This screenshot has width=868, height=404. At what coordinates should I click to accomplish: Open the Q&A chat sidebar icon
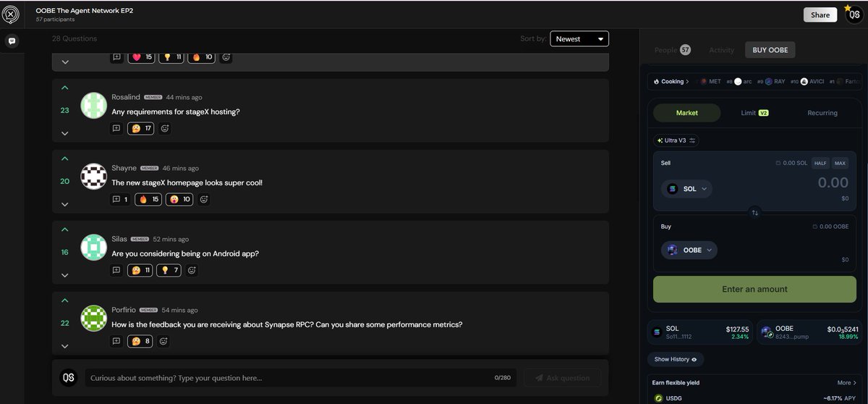click(x=12, y=41)
